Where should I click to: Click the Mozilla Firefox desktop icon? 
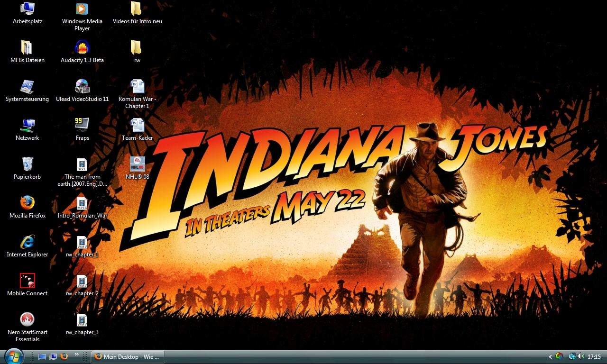tap(28, 203)
